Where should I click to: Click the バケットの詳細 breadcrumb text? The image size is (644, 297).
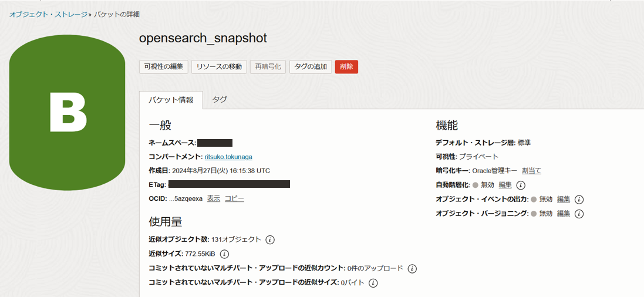click(116, 14)
